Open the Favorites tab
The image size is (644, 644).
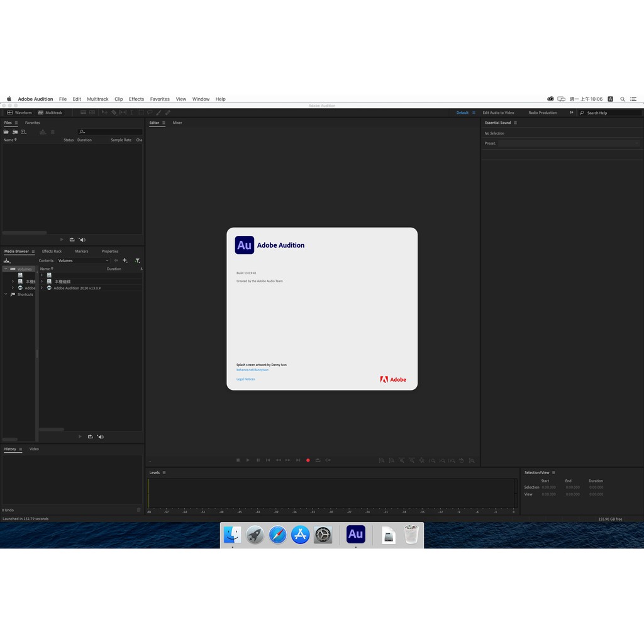click(x=33, y=123)
